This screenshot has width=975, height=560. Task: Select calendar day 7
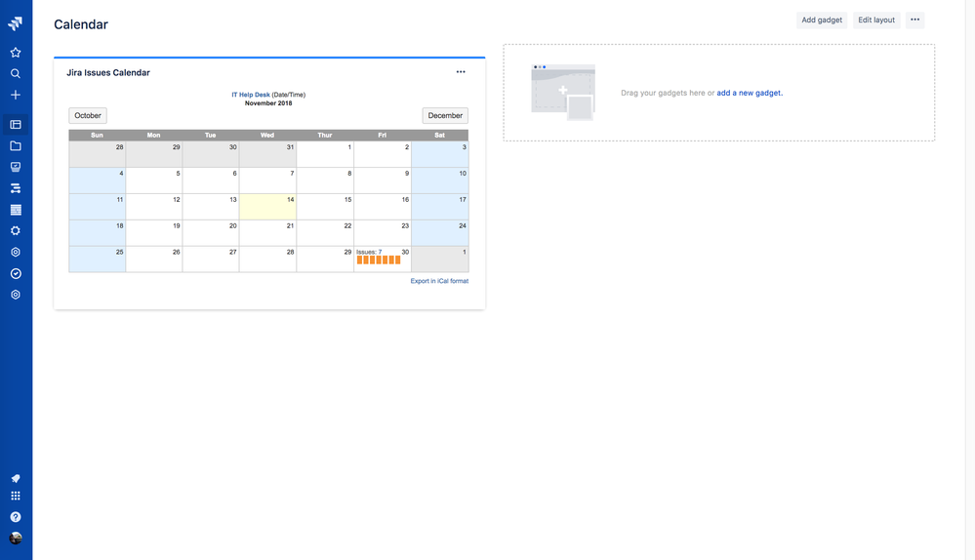[268, 180]
